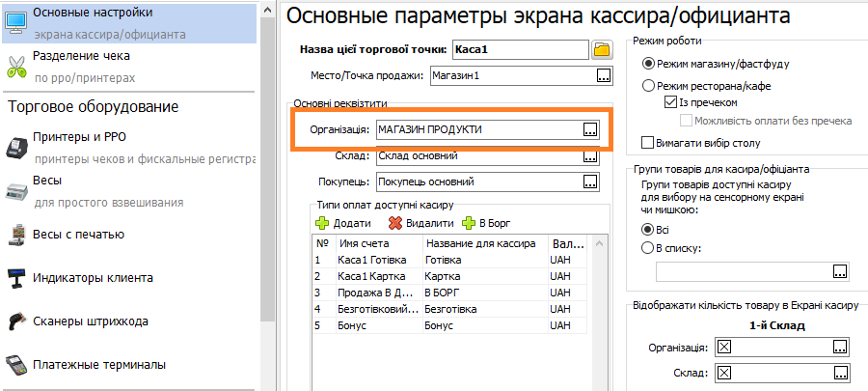The image size is (868, 391).
Task: Click empty В списку groups field
Action: pos(753,271)
